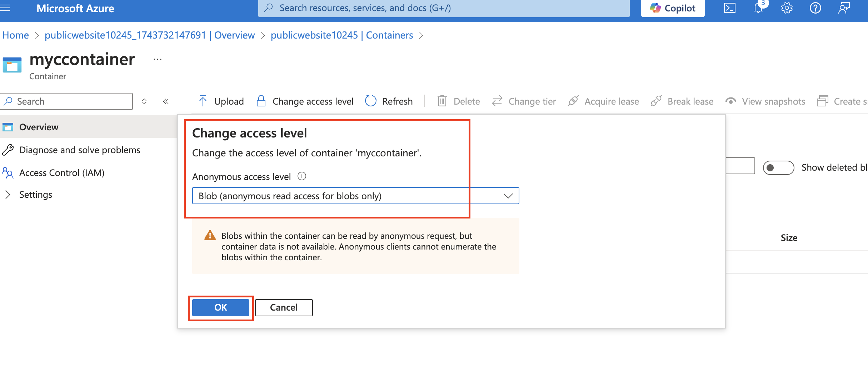Open the hamburger portal menu
Image resolution: width=868 pixels, height=382 pixels.
(x=5, y=8)
